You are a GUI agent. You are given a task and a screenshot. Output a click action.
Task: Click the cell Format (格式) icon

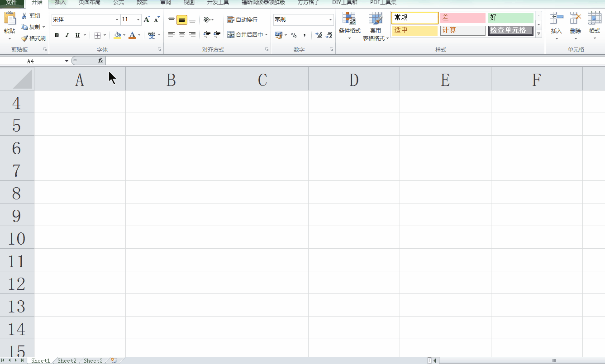click(594, 18)
